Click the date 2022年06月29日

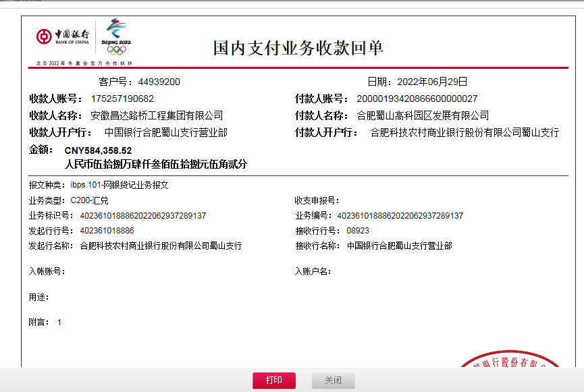point(432,82)
